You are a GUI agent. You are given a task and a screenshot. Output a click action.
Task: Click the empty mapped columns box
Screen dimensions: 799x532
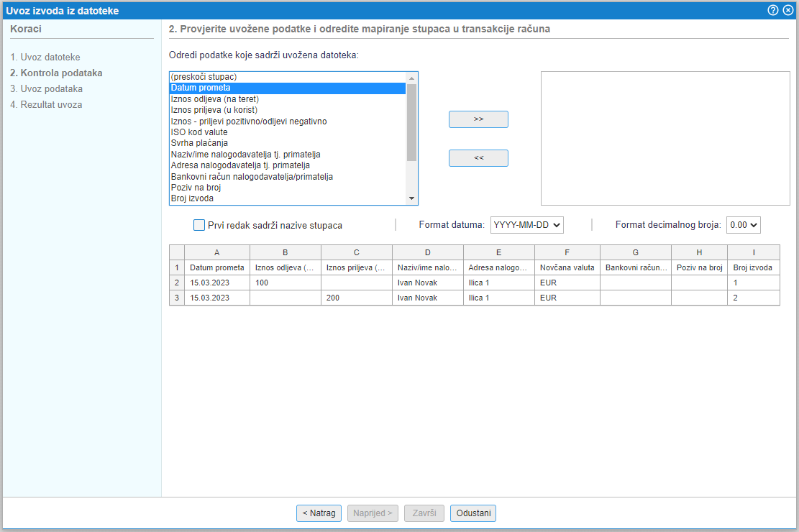tap(659, 138)
